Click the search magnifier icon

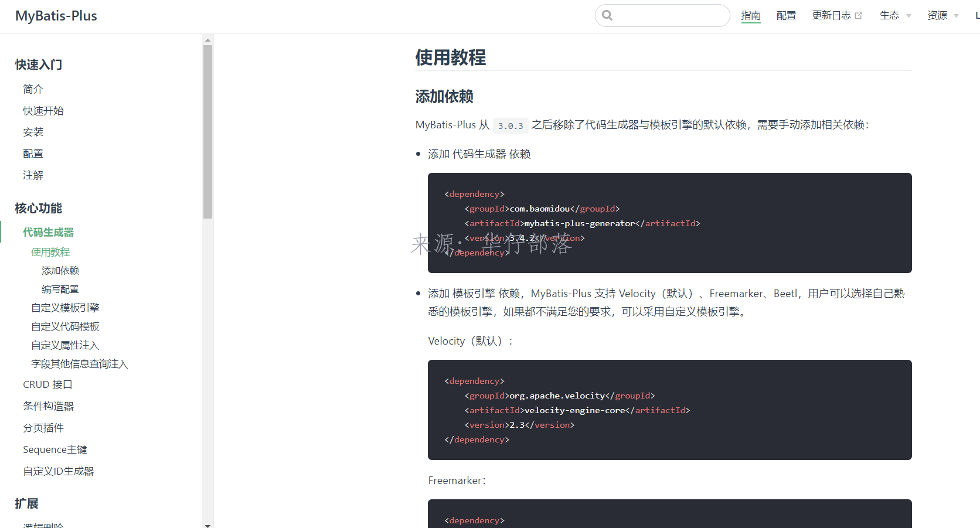[x=607, y=15]
